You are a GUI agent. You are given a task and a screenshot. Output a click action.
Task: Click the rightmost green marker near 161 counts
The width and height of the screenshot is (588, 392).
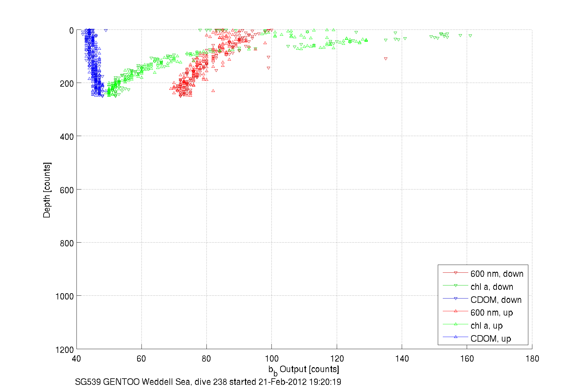[x=470, y=36]
